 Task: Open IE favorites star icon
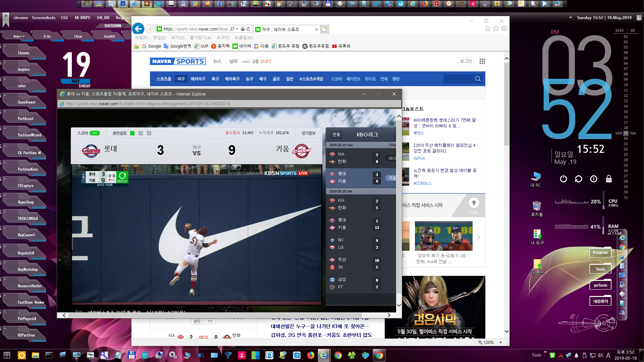tap(496, 29)
